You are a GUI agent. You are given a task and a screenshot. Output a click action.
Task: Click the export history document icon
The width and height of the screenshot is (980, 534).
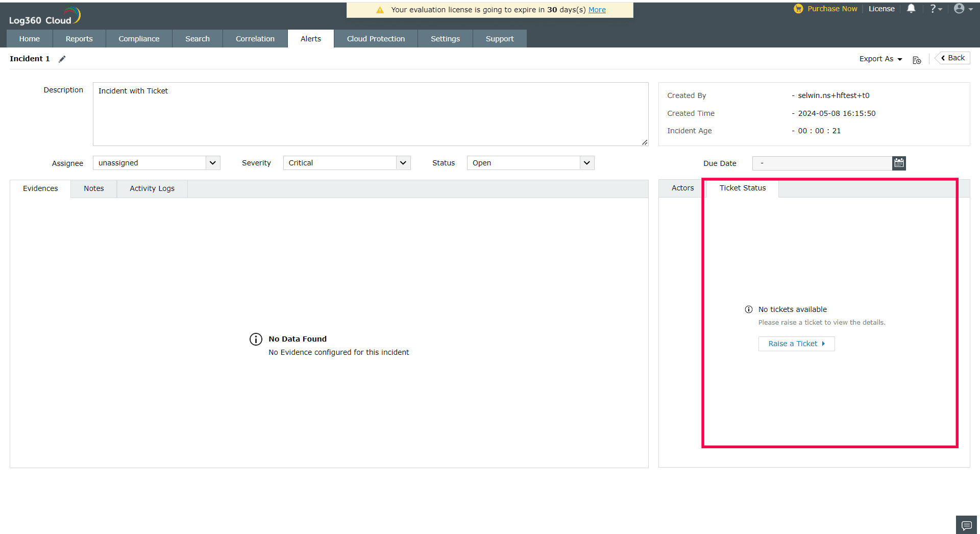(917, 60)
